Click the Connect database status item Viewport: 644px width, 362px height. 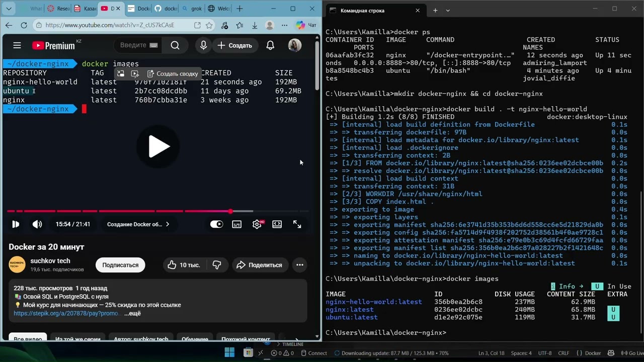[313, 353]
